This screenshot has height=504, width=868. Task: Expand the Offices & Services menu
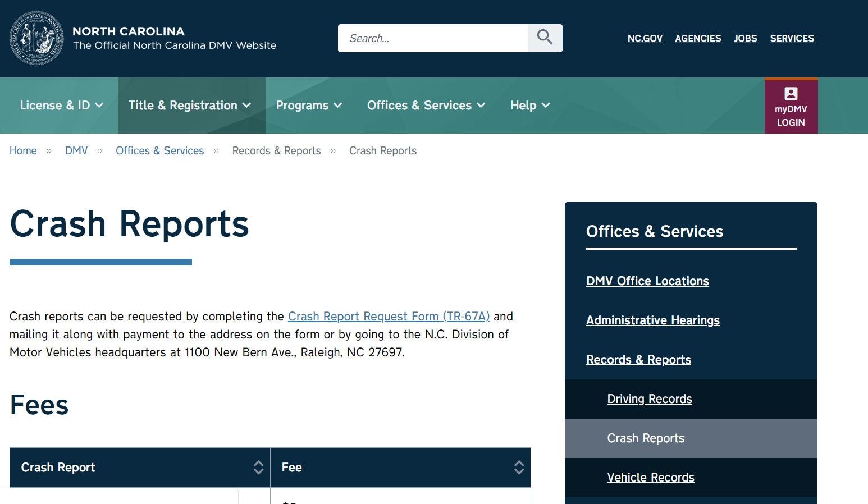[x=426, y=106]
